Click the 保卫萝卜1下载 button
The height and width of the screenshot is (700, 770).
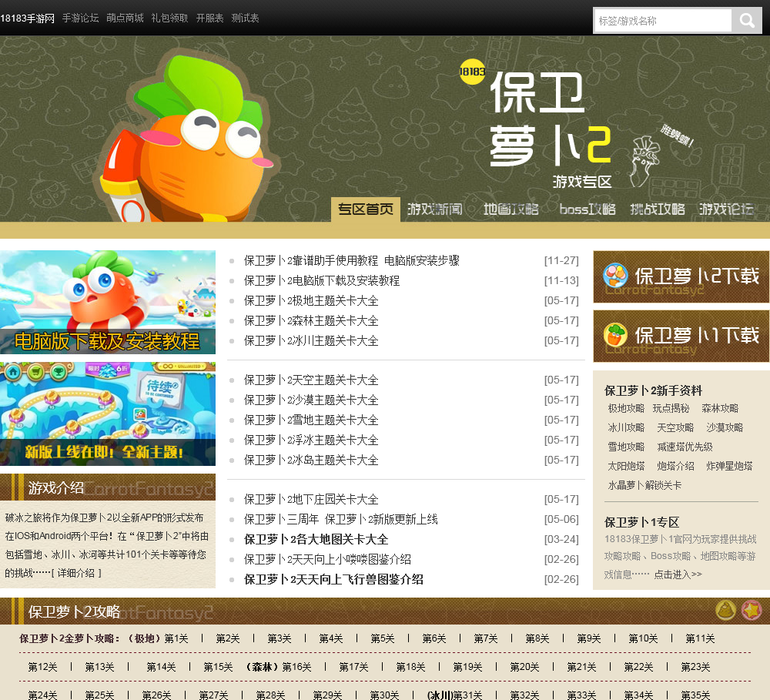click(x=681, y=337)
